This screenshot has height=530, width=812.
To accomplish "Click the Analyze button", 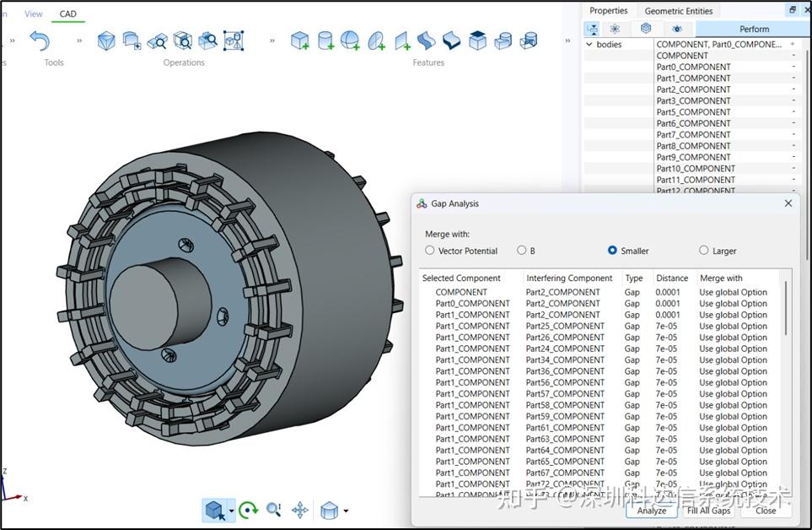I will click(x=652, y=511).
